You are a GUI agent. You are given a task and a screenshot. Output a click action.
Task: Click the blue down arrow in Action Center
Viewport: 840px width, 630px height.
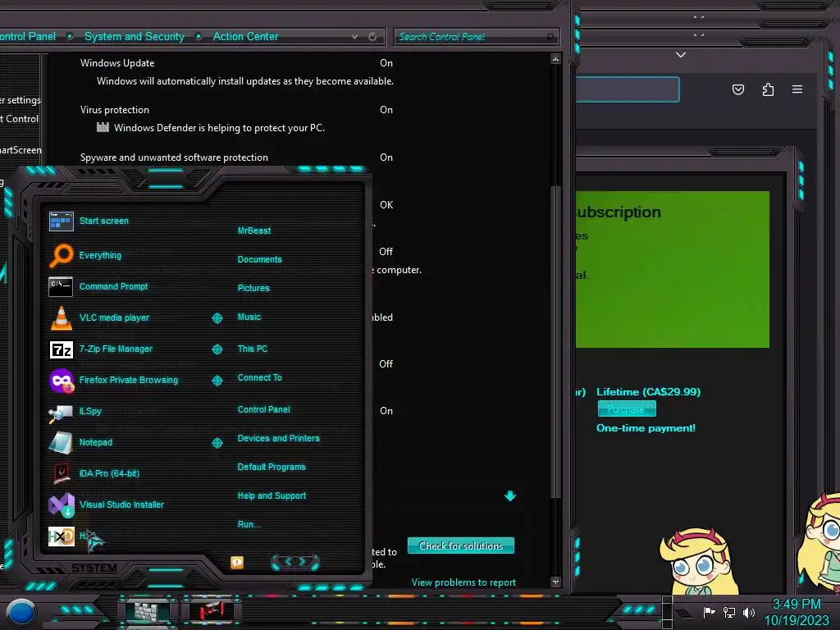[x=510, y=495]
